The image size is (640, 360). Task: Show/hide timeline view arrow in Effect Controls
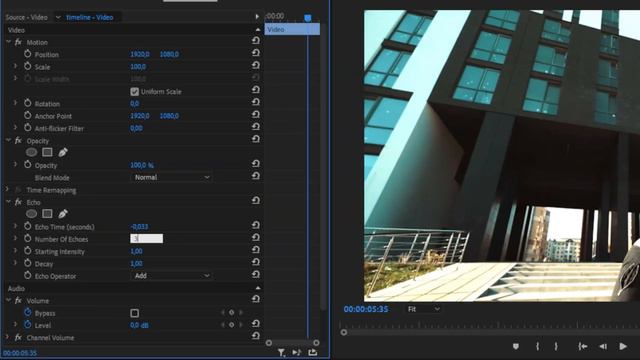tap(257, 16)
